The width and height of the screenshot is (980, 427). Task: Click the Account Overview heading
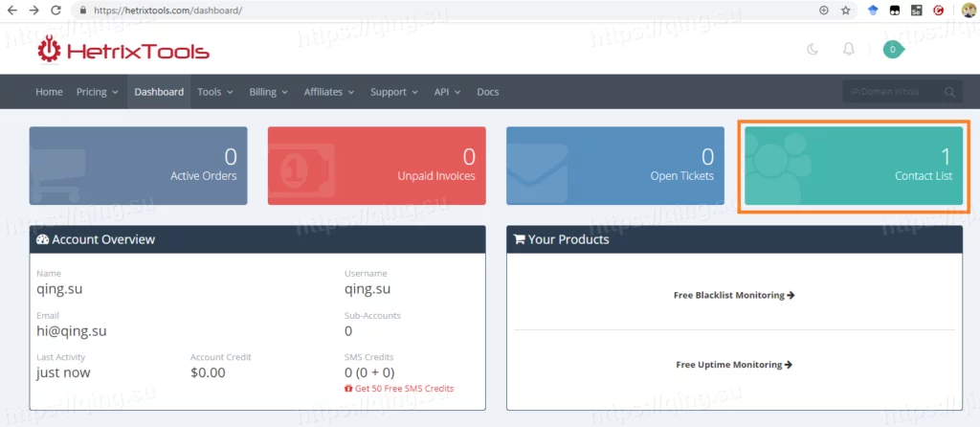click(103, 239)
